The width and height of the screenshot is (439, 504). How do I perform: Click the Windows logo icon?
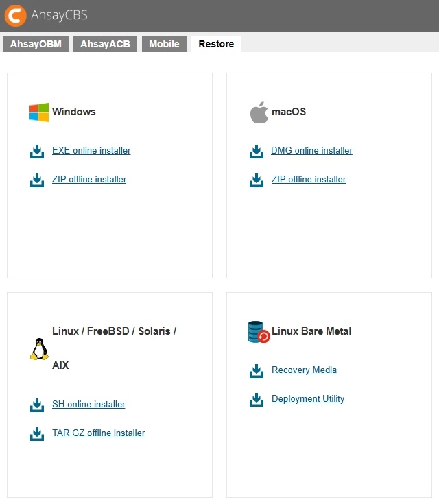39,112
